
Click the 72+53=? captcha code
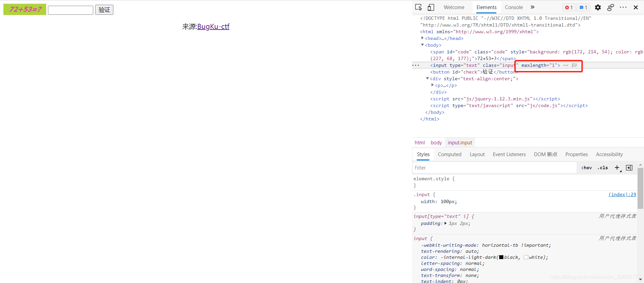coord(25,9)
